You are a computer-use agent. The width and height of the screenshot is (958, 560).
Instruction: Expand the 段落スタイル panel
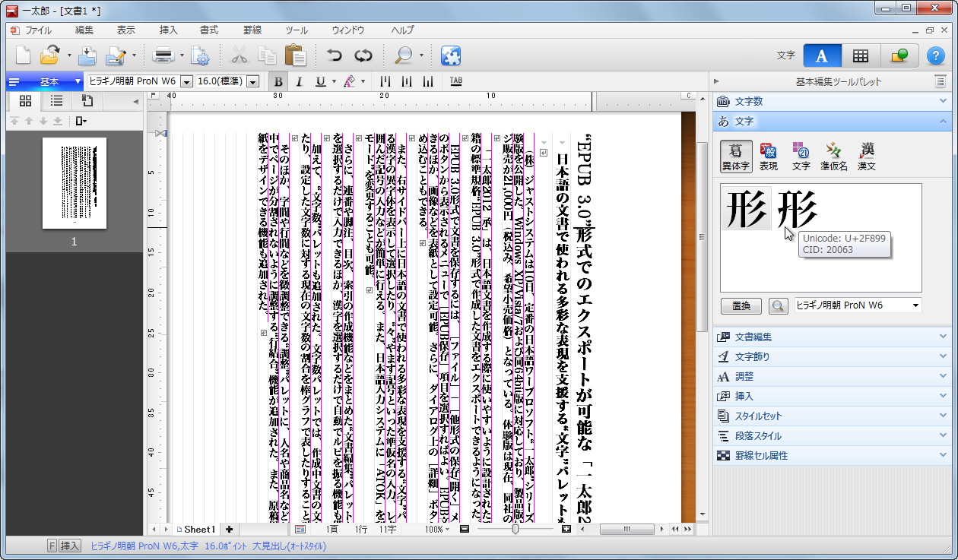coord(832,435)
